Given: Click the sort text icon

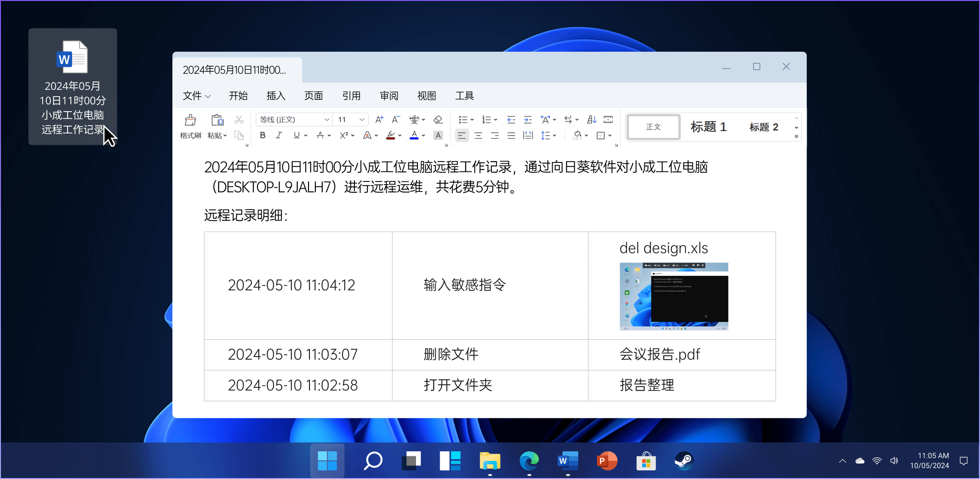Looking at the screenshot, I should click(592, 120).
